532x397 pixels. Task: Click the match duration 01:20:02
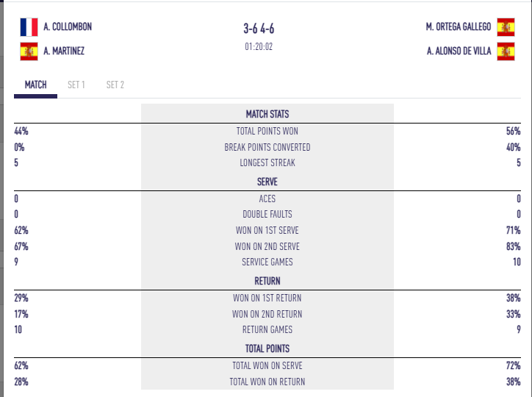tap(264, 46)
